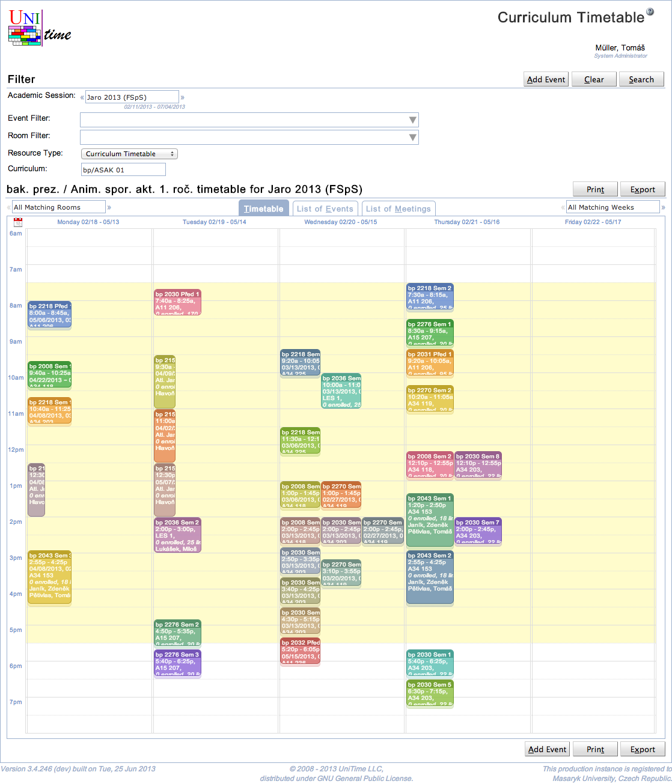Open Tuesday event bp 2276 Sem 2 at 4:50p
The width and height of the screenshot is (672, 784).
click(177, 633)
